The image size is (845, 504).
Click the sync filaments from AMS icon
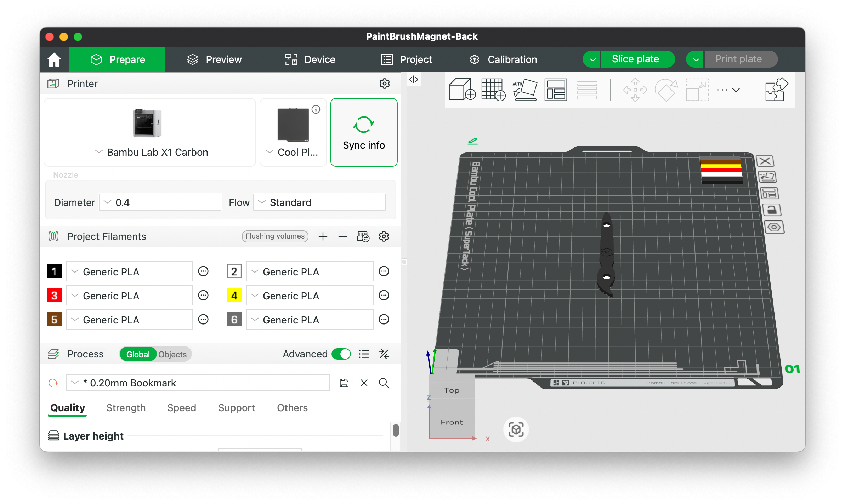tap(363, 236)
